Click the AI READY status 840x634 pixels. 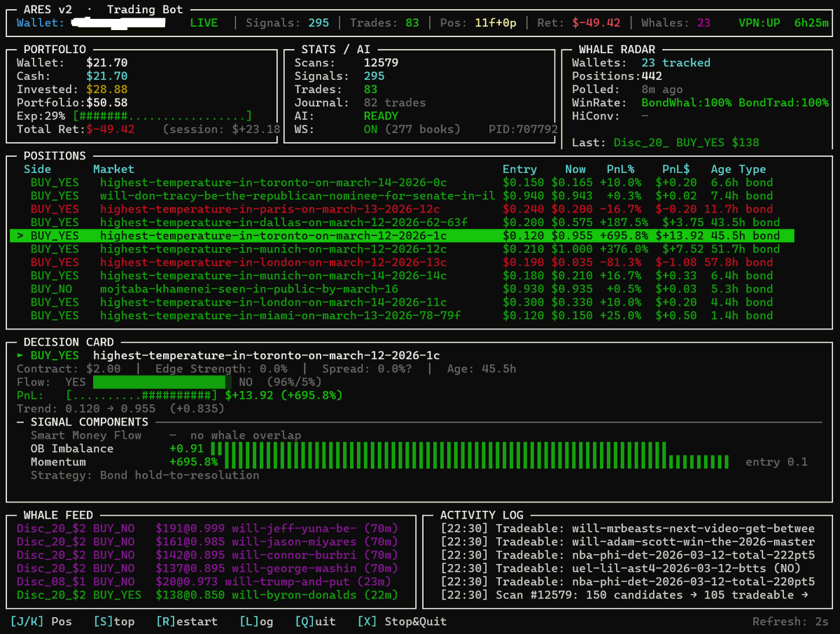(x=381, y=116)
